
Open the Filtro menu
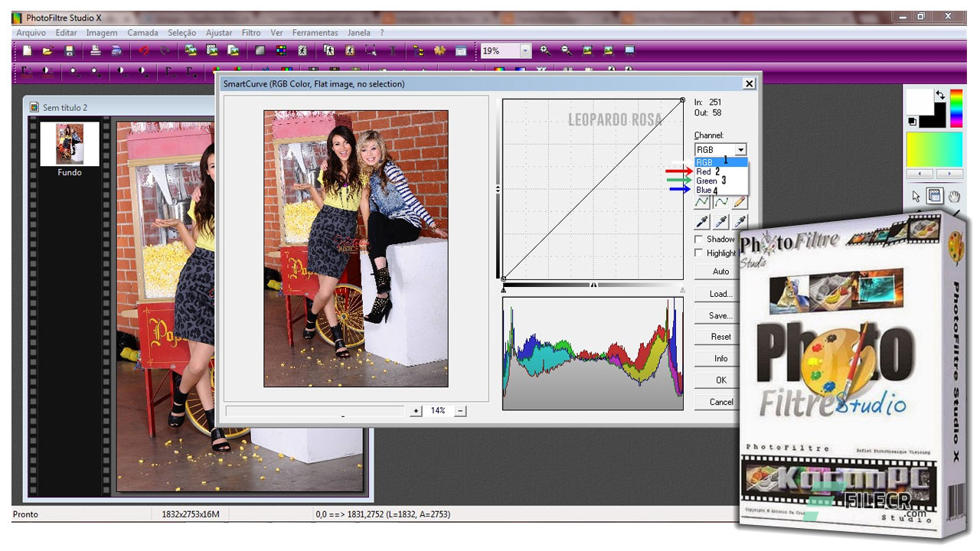tap(251, 33)
